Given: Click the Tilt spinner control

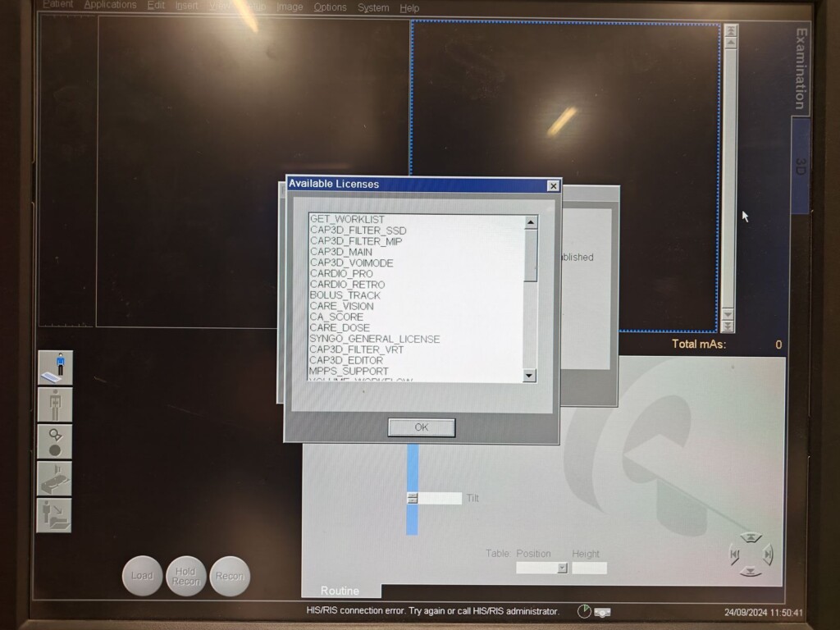Looking at the screenshot, I should (413, 498).
